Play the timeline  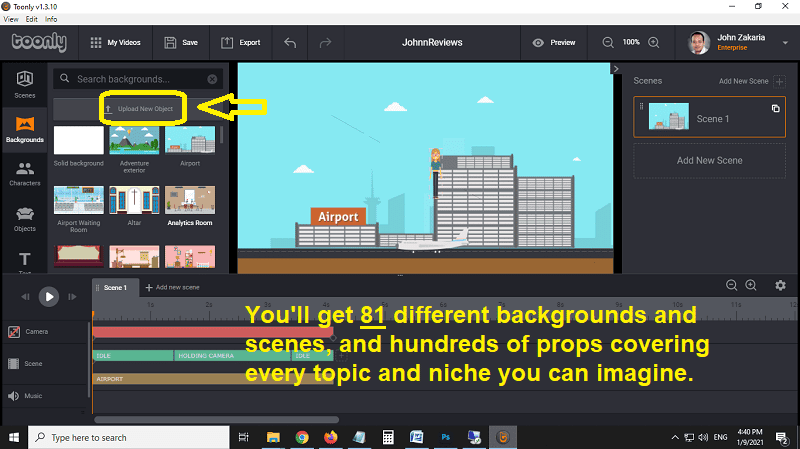click(x=49, y=296)
